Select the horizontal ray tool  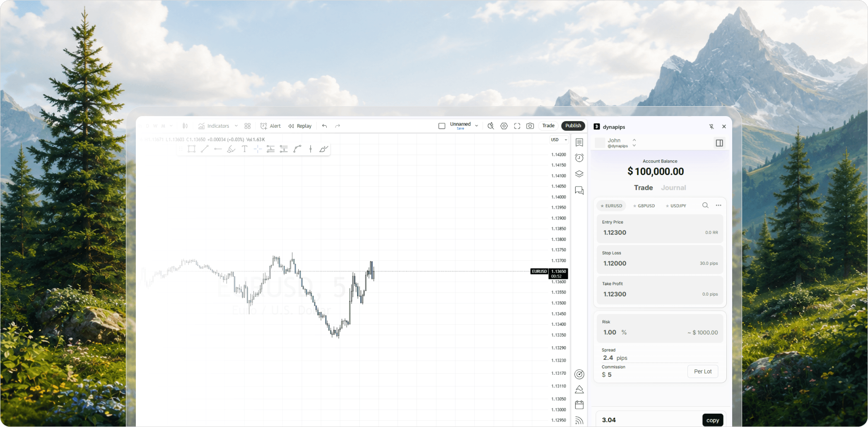(x=218, y=149)
